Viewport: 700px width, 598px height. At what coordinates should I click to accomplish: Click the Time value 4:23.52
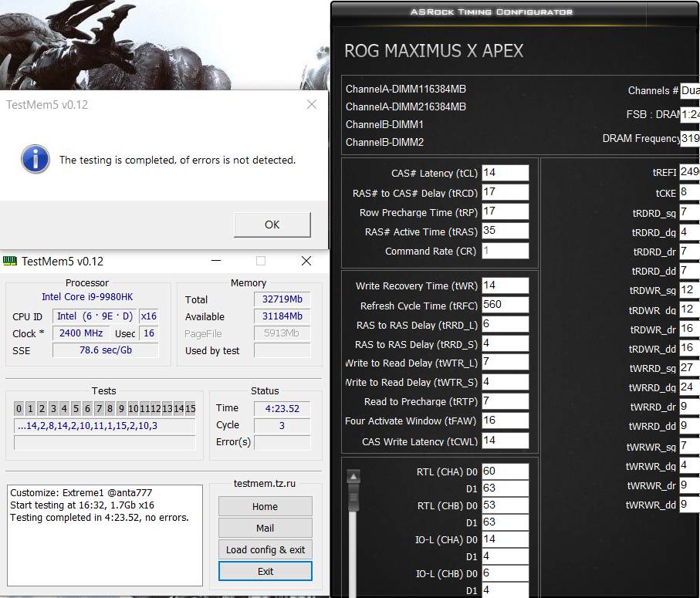282,408
